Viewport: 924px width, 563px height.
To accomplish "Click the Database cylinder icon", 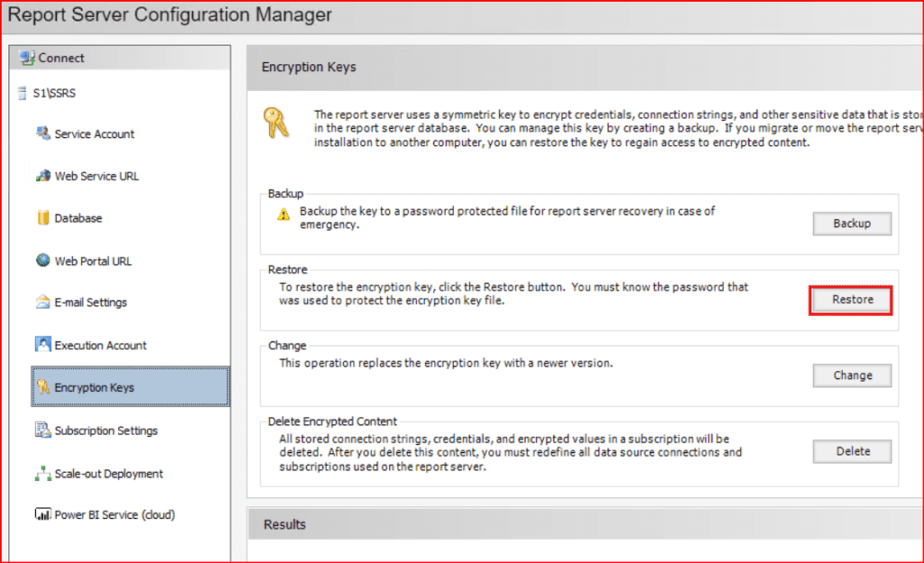I will click(x=42, y=218).
